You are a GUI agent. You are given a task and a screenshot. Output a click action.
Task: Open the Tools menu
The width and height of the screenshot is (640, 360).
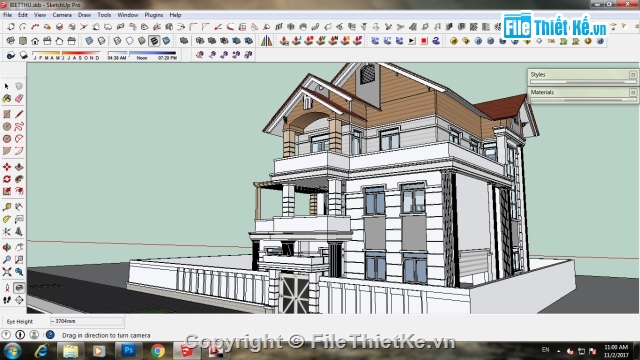(x=104, y=15)
